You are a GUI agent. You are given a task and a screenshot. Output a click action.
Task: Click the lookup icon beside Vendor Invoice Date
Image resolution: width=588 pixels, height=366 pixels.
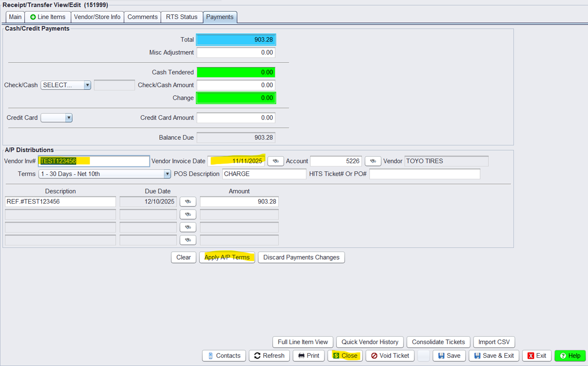[x=275, y=161]
